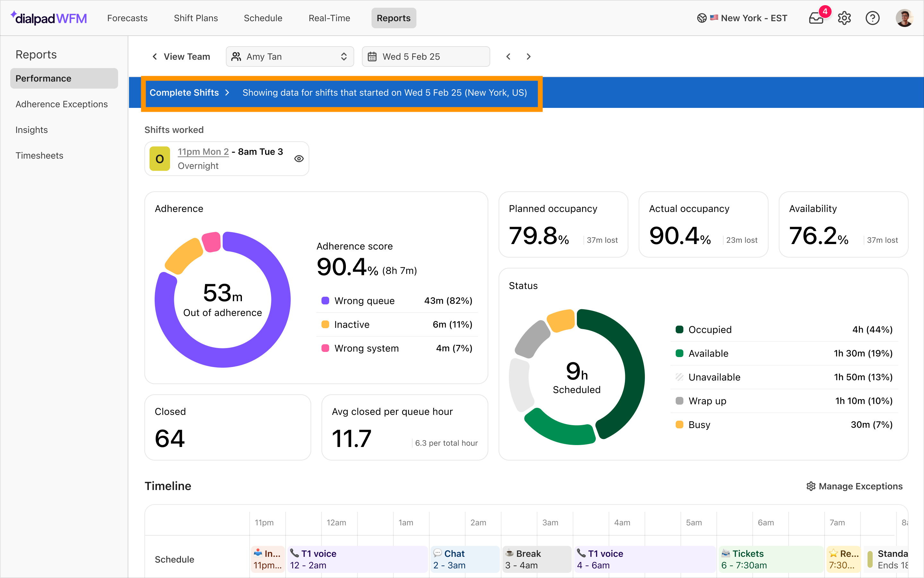
Task: Click the Dialpad WFM logo
Action: click(49, 18)
